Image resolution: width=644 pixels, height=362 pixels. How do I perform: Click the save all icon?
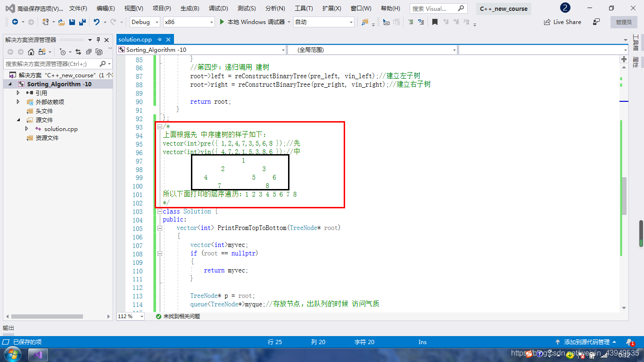point(82,22)
